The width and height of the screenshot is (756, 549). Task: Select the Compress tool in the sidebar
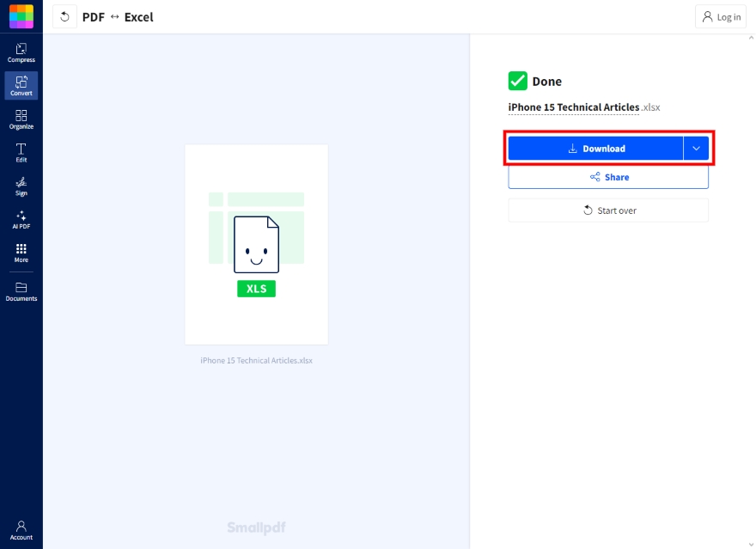[x=21, y=52]
